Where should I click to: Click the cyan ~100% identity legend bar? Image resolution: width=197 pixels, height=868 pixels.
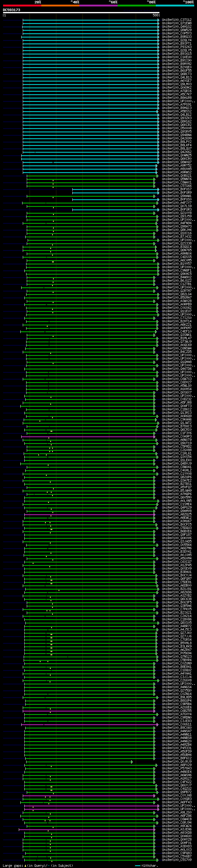tap(175, 6)
